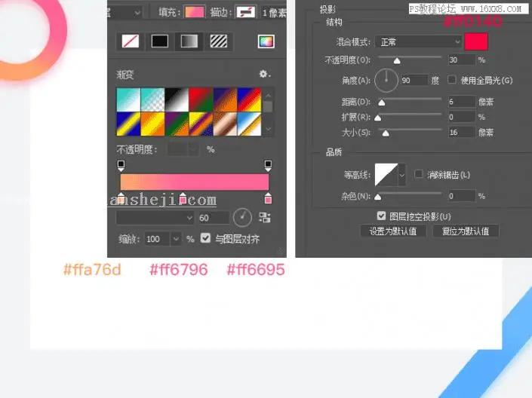This screenshot has height=398, width=532.
Task: Toggle the 消除锯齿 checkbox
Action: click(x=419, y=174)
